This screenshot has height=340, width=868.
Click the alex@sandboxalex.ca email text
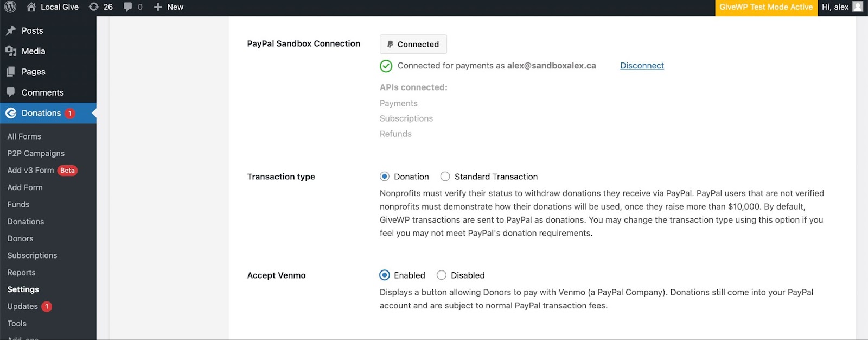(x=552, y=66)
